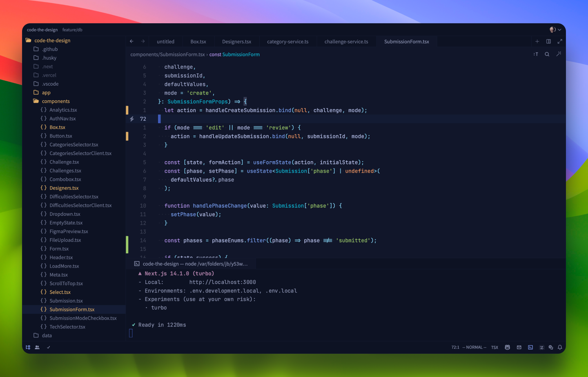Click the '-- NORMAL --' vim mode text
The height and width of the screenshot is (377, 588).
(x=474, y=347)
